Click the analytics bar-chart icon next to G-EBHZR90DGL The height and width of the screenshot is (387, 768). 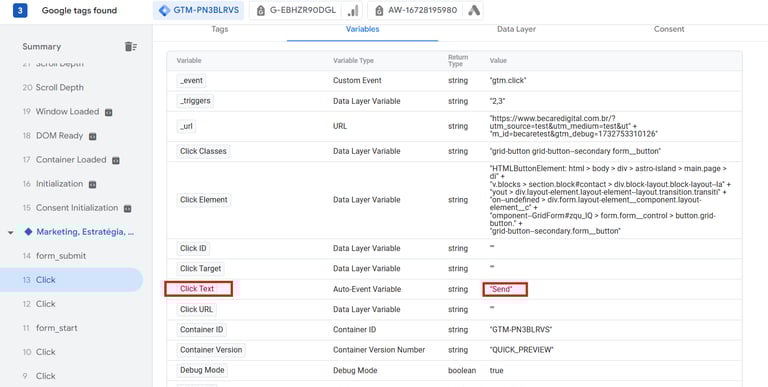coord(353,10)
